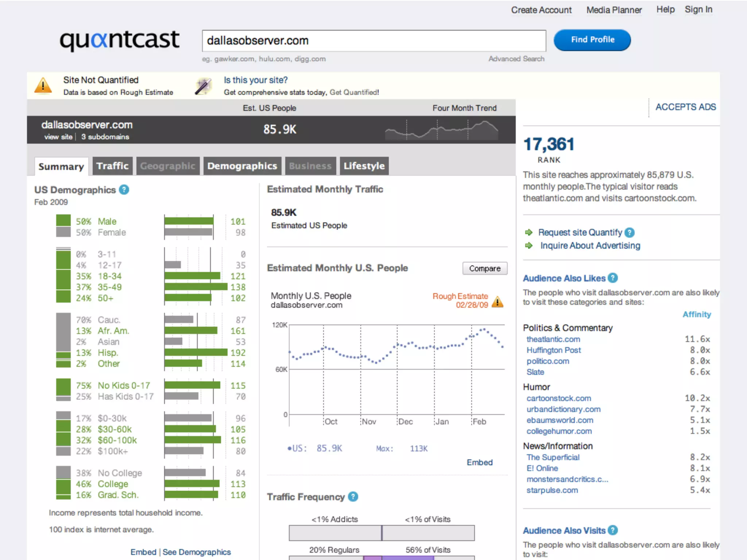Click the US Demographics help icon

point(124,190)
